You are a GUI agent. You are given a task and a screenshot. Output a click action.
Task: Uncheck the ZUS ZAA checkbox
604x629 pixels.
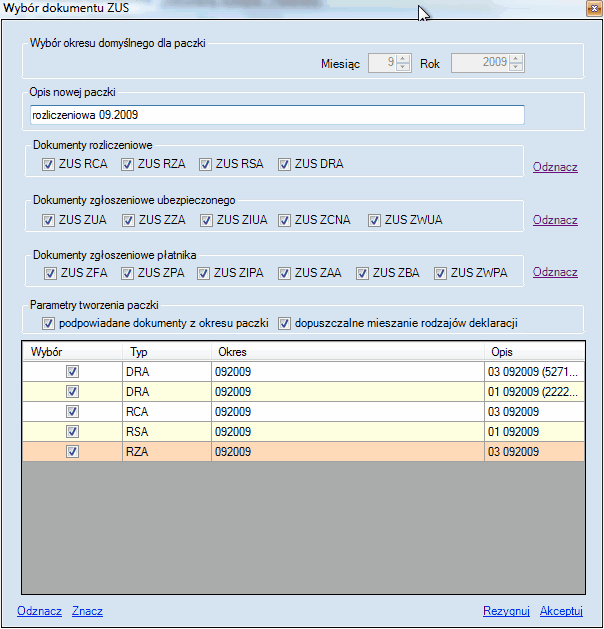pos(284,274)
